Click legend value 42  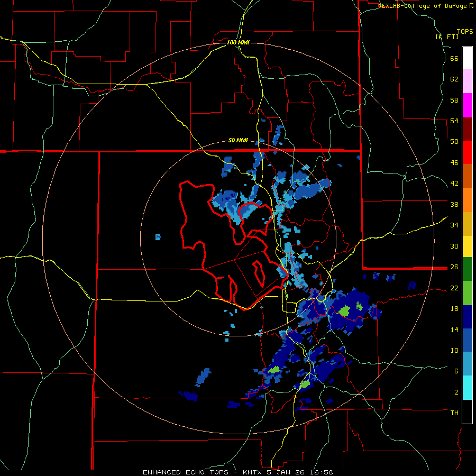pos(454,184)
